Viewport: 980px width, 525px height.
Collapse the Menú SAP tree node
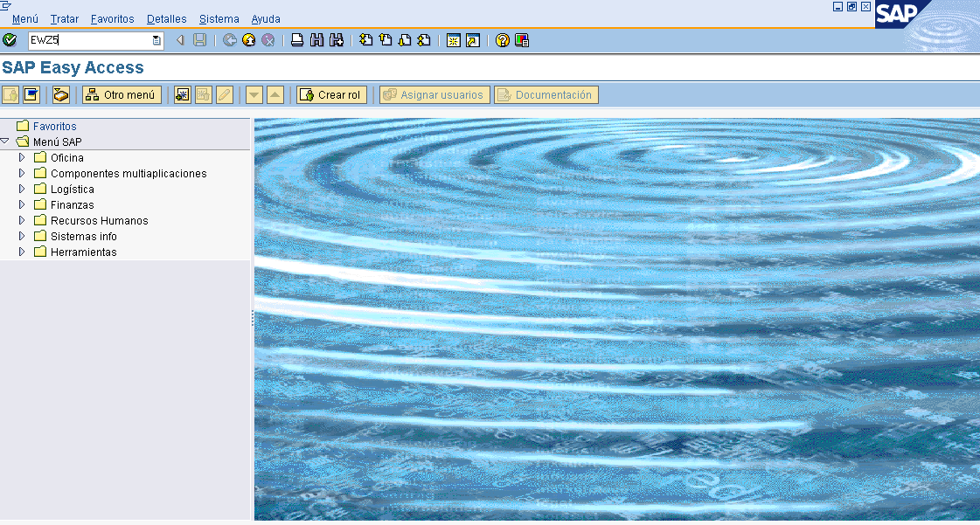(6, 142)
